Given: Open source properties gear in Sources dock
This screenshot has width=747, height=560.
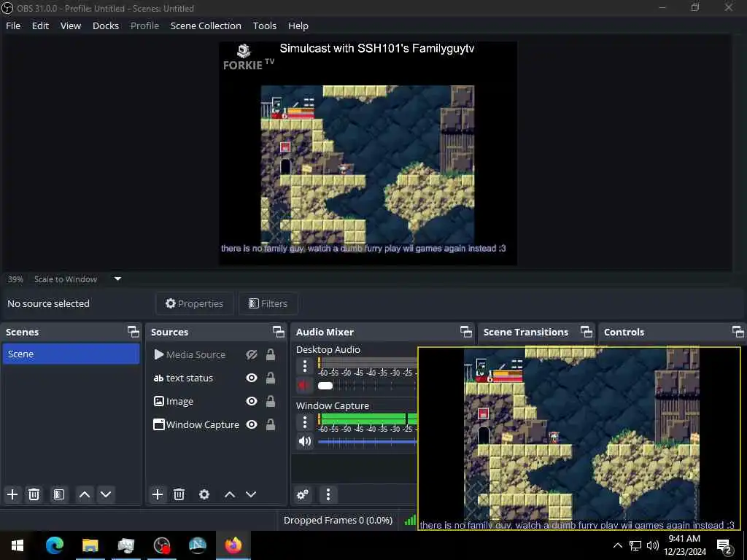Looking at the screenshot, I should click(x=204, y=494).
